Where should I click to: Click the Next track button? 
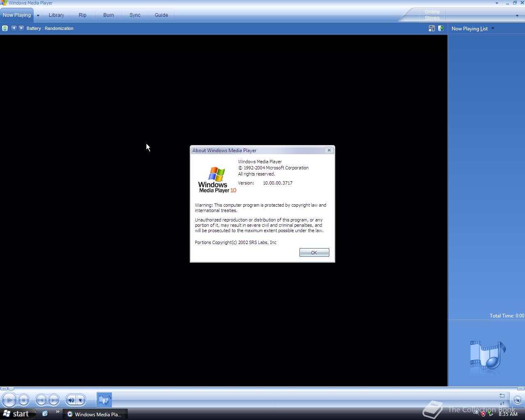[54, 400]
